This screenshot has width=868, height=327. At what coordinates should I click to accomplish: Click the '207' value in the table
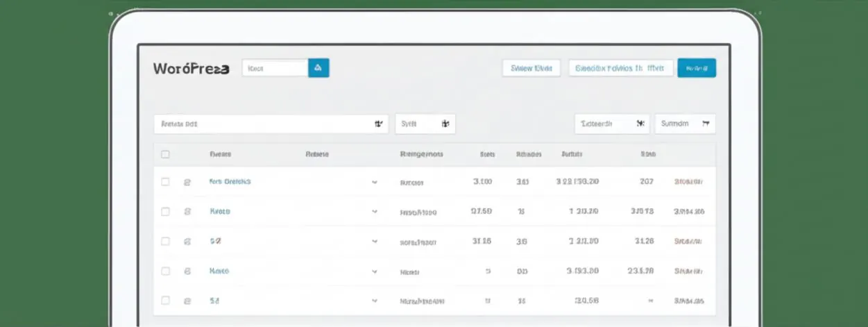[x=646, y=182]
